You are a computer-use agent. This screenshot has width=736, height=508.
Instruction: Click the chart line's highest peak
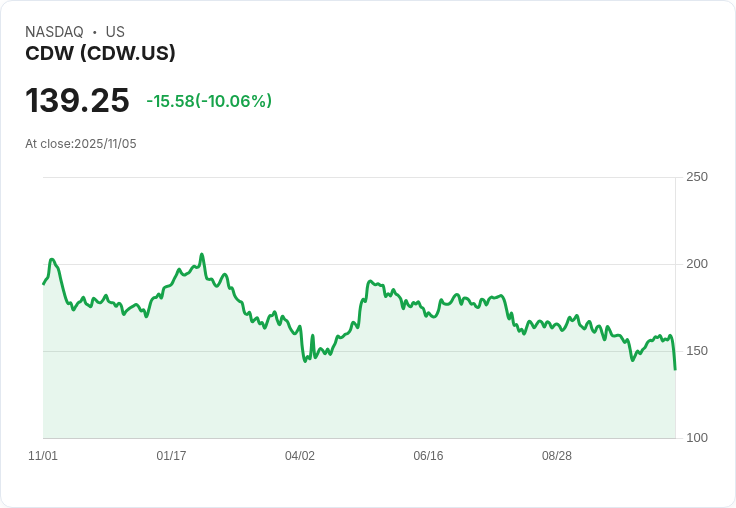coord(202,254)
